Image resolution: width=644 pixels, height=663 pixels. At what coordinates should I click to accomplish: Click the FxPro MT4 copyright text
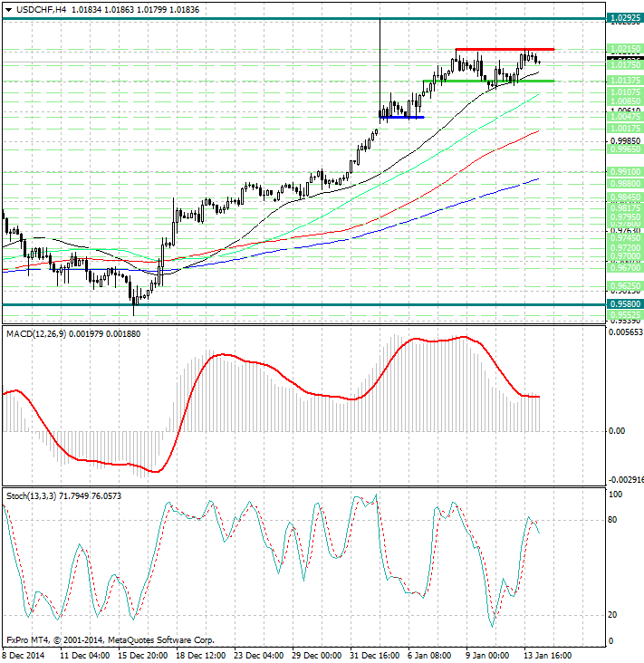coord(109,639)
